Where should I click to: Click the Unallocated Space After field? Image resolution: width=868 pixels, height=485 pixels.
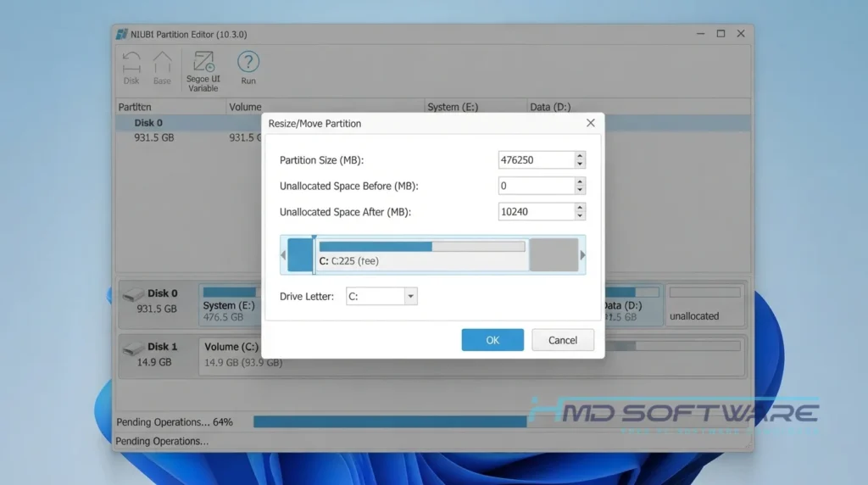(536, 211)
